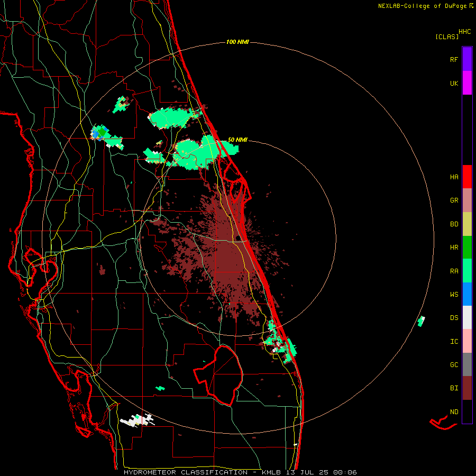Click the red outlined lake south of radar
Screen dimensions: 476x476
(x=218, y=376)
